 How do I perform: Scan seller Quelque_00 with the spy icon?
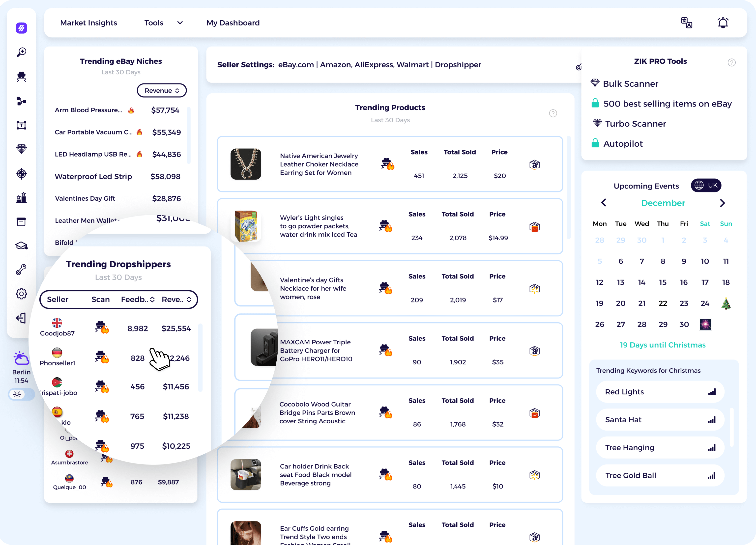(107, 482)
